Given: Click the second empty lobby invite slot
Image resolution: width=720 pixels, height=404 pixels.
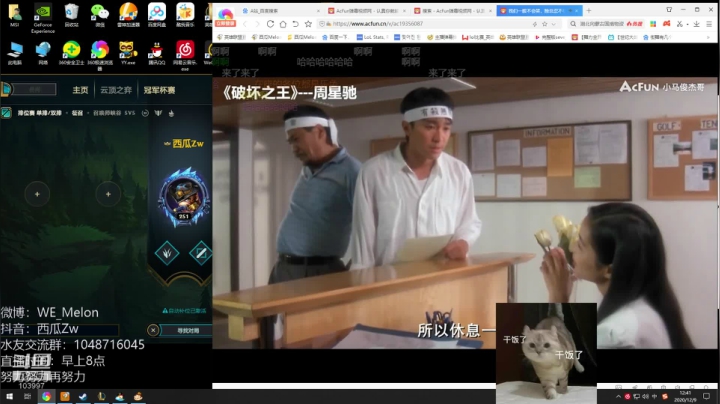Looking at the screenshot, I should 108,194.
